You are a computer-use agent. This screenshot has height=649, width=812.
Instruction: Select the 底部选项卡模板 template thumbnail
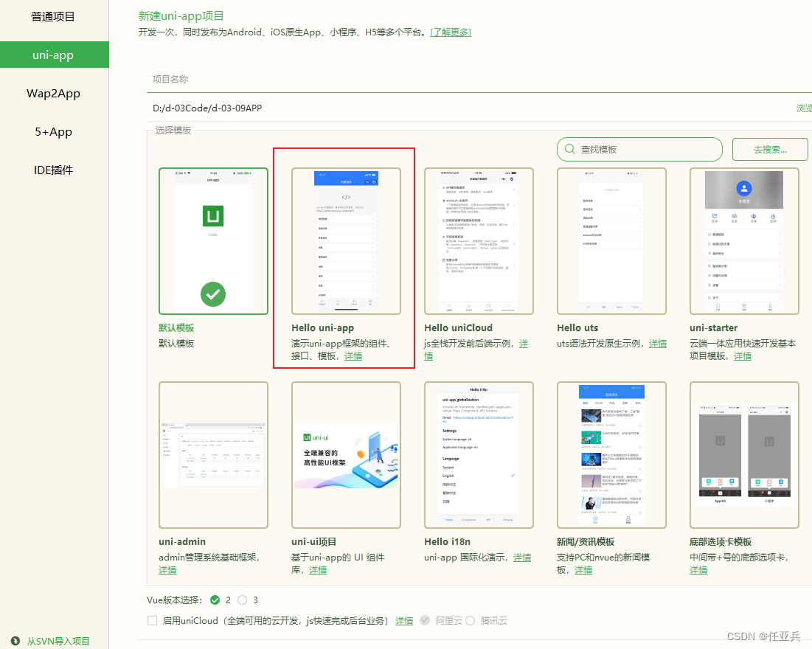tap(744, 455)
